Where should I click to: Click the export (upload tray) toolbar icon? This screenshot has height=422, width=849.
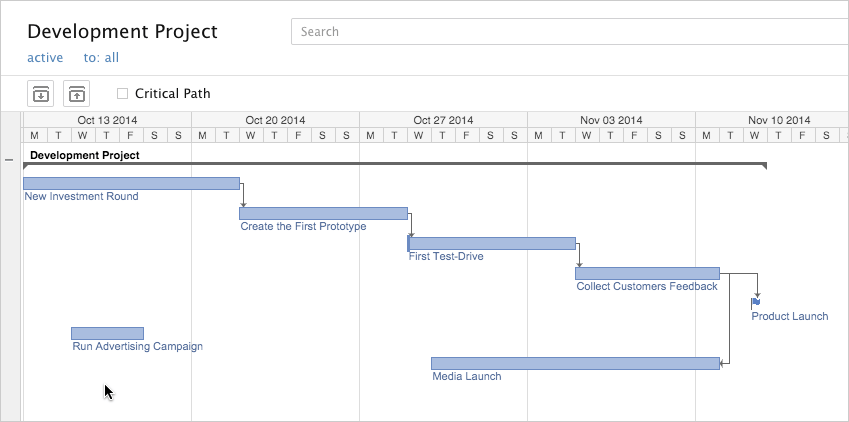pyautogui.click(x=77, y=94)
